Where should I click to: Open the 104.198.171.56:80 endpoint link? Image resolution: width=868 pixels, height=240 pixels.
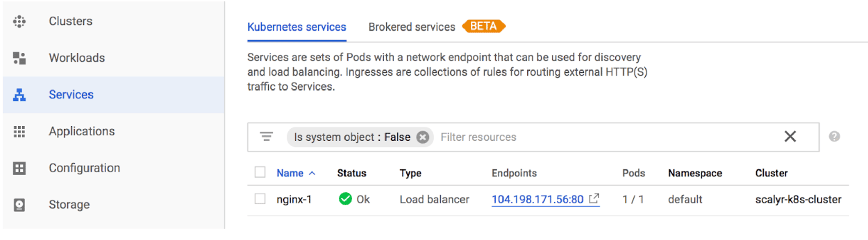537,199
